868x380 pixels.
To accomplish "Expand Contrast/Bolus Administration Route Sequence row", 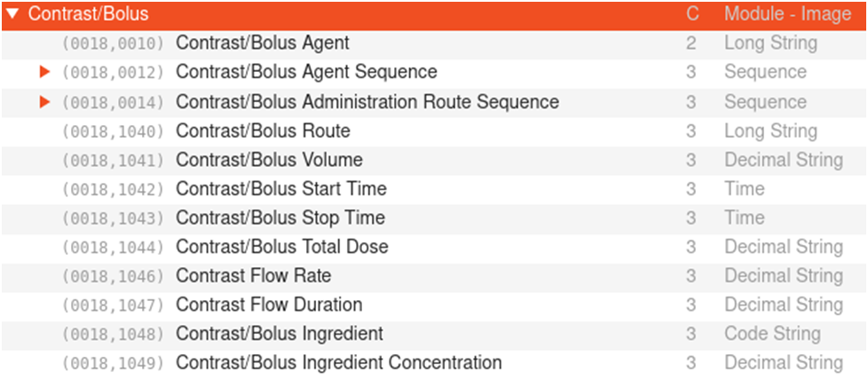I will [45, 102].
